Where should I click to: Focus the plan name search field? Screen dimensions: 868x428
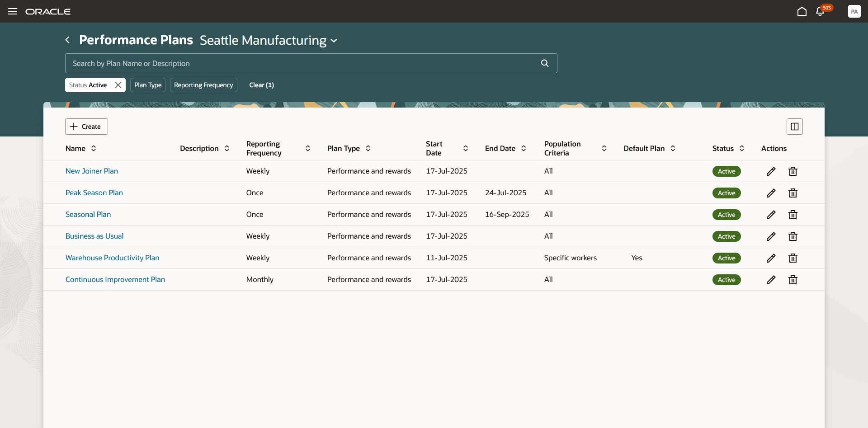303,63
